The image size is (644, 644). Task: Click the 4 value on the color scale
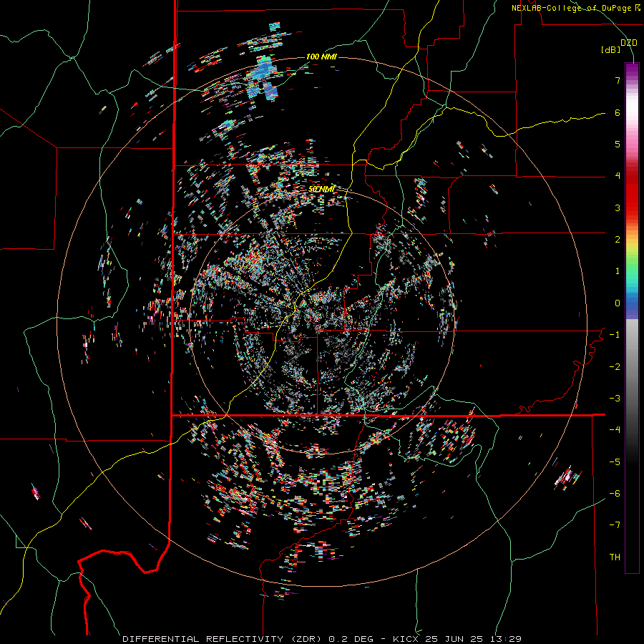click(618, 176)
